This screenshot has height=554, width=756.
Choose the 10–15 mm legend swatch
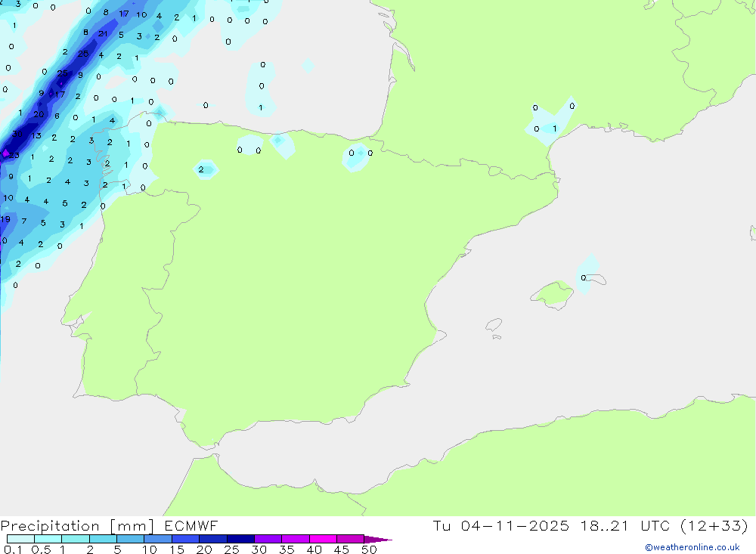pyautogui.click(x=158, y=539)
